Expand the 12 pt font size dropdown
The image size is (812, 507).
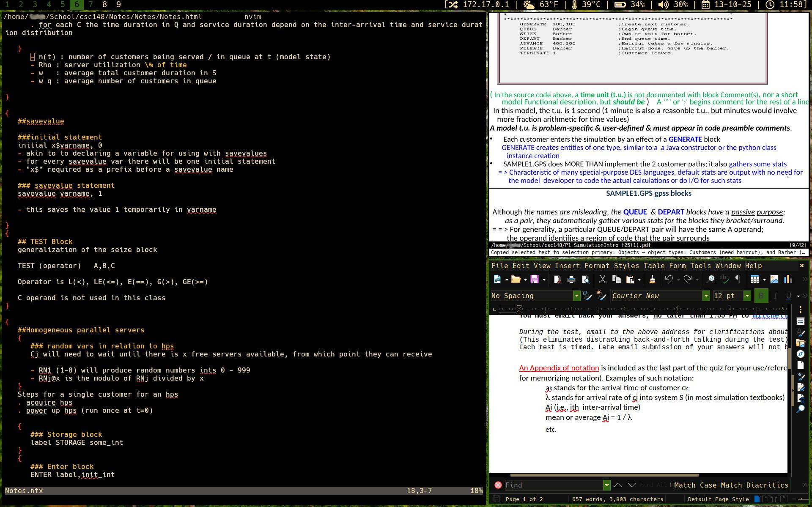pos(747,296)
